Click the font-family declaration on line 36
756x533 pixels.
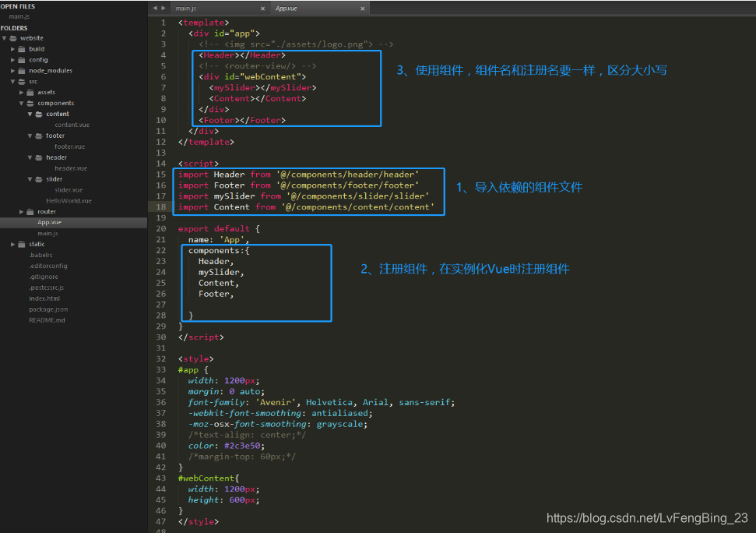[x=322, y=402]
